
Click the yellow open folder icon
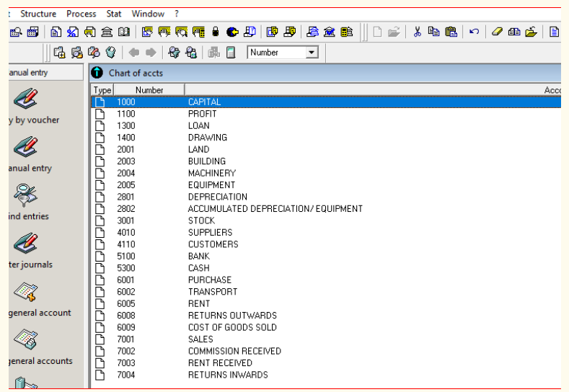pos(531,32)
